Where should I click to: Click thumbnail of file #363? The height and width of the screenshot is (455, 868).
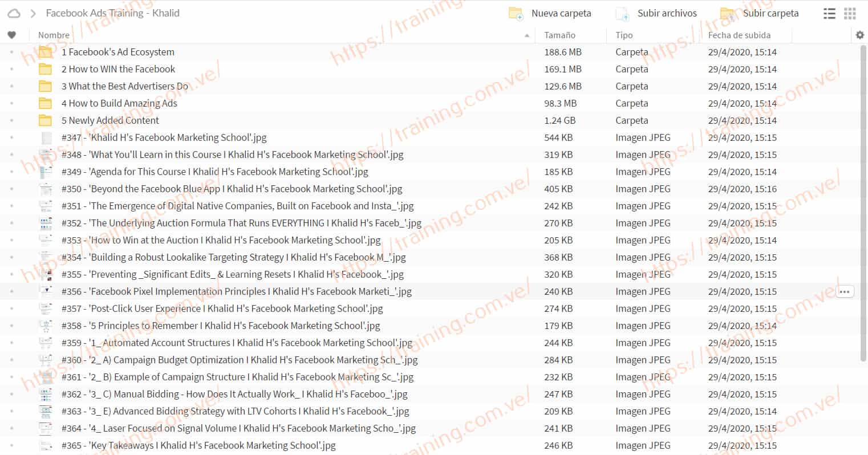(46, 411)
